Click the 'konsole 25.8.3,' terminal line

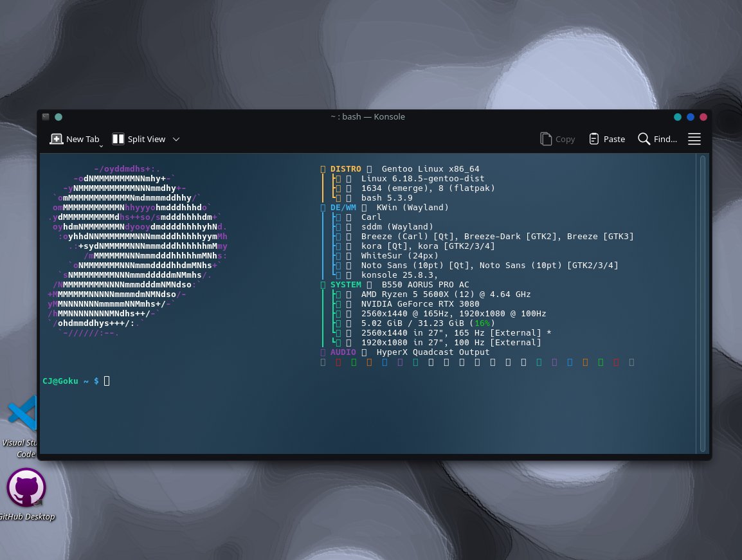tap(399, 275)
